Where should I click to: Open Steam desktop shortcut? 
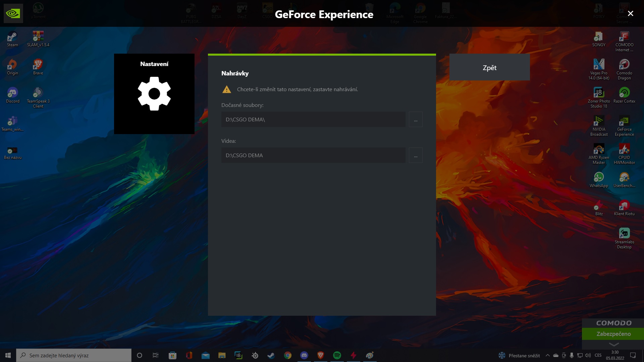[x=12, y=39]
